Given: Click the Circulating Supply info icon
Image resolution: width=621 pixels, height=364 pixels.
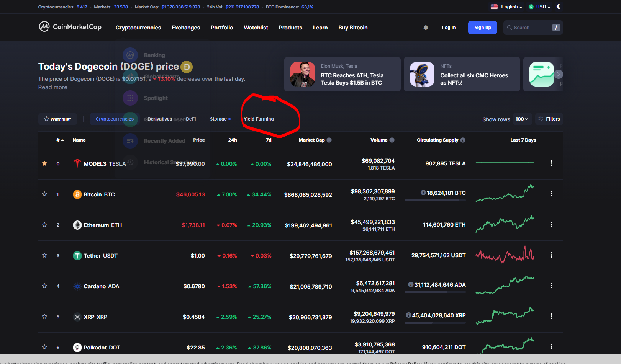Looking at the screenshot, I should pyautogui.click(x=463, y=140).
